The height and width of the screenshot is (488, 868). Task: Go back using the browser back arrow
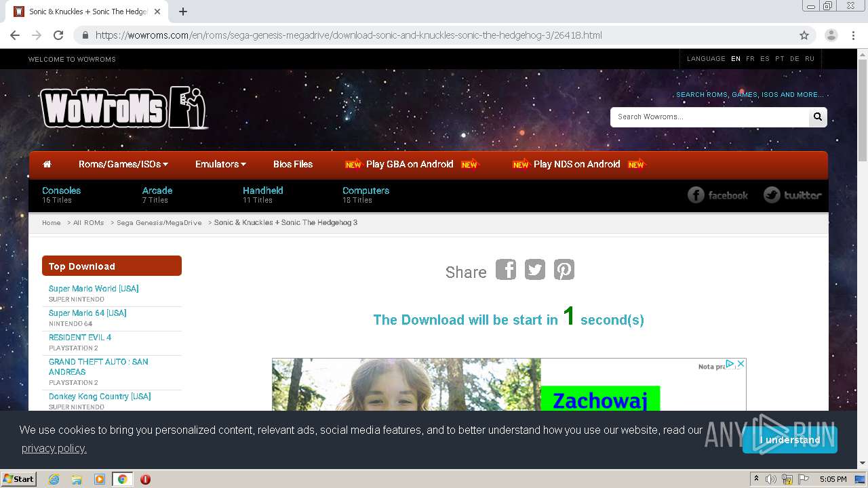pyautogui.click(x=15, y=35)
